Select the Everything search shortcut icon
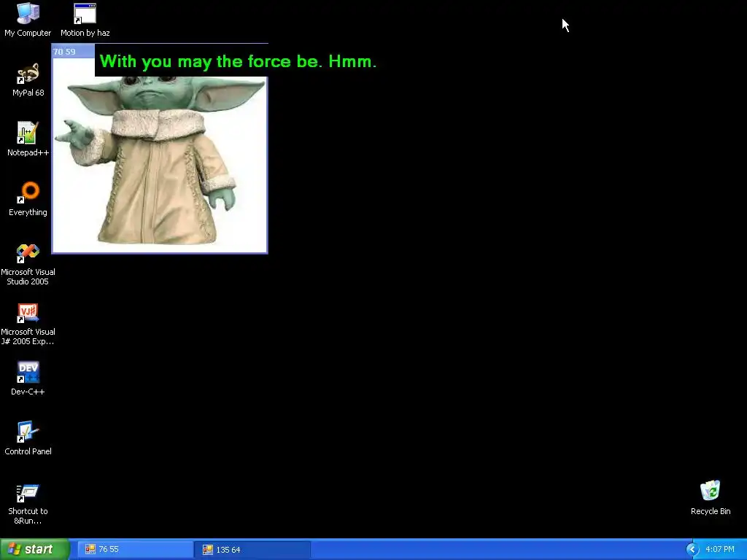 click(28, 199)
